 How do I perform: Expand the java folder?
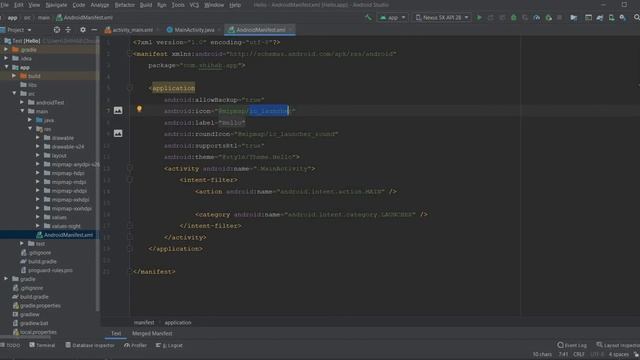[x=30, y=120]
